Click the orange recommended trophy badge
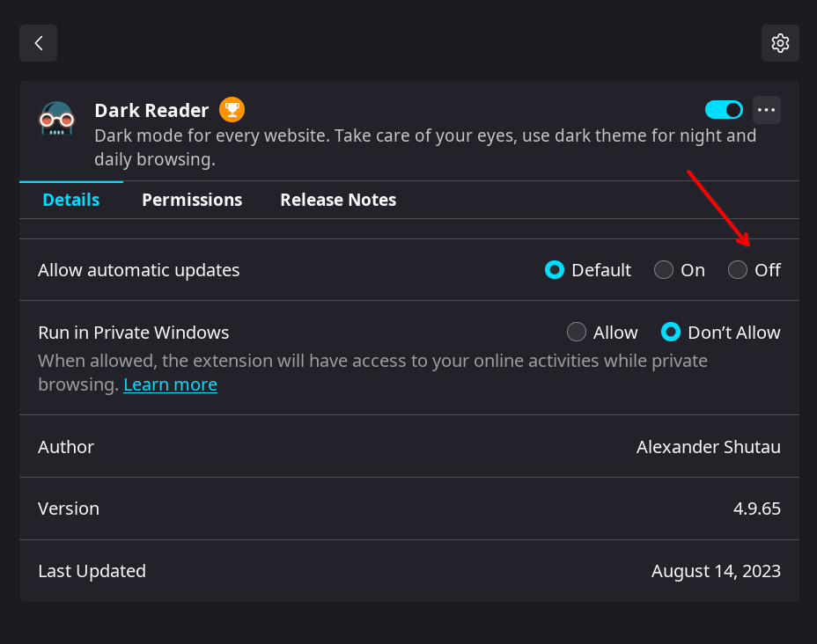This screenshot has width=817, height=644. click(232, 110)
